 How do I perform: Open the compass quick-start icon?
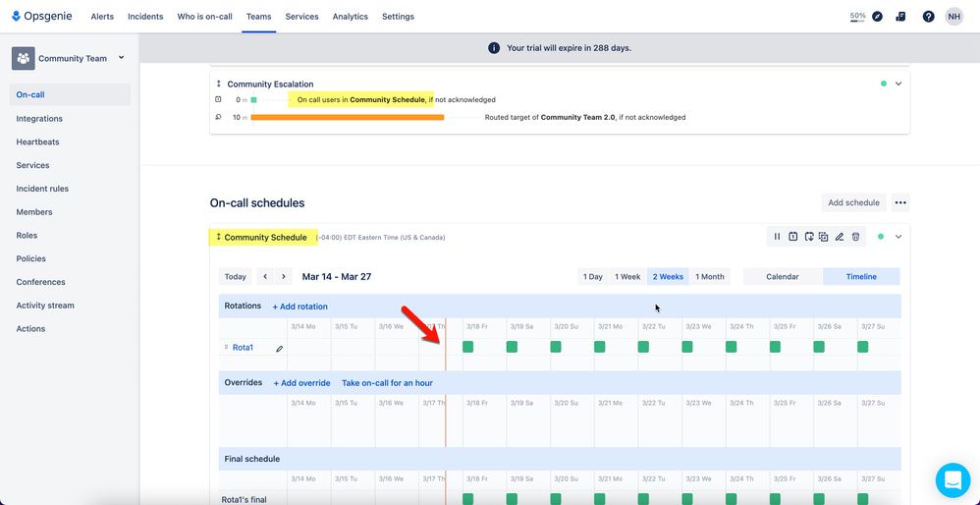point(878,17)
